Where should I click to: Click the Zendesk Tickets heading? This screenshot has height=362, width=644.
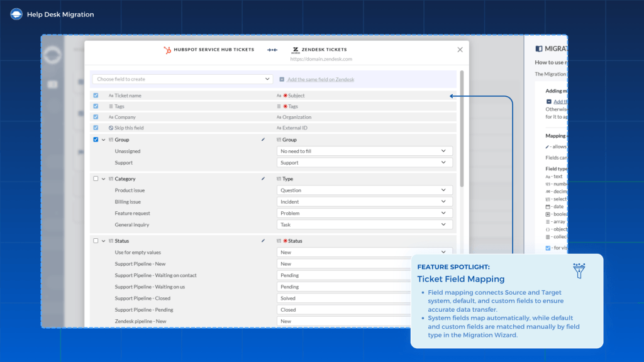[324, 50]
